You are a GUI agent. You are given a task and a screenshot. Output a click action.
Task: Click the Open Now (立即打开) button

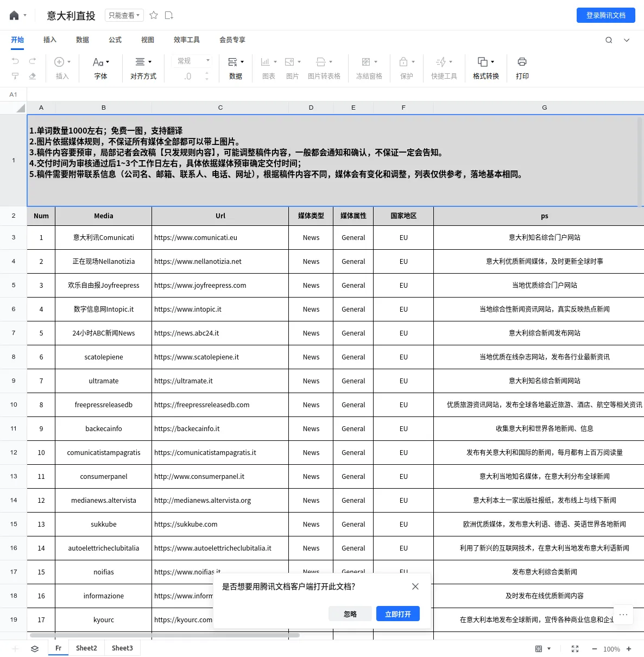point(398,614)
